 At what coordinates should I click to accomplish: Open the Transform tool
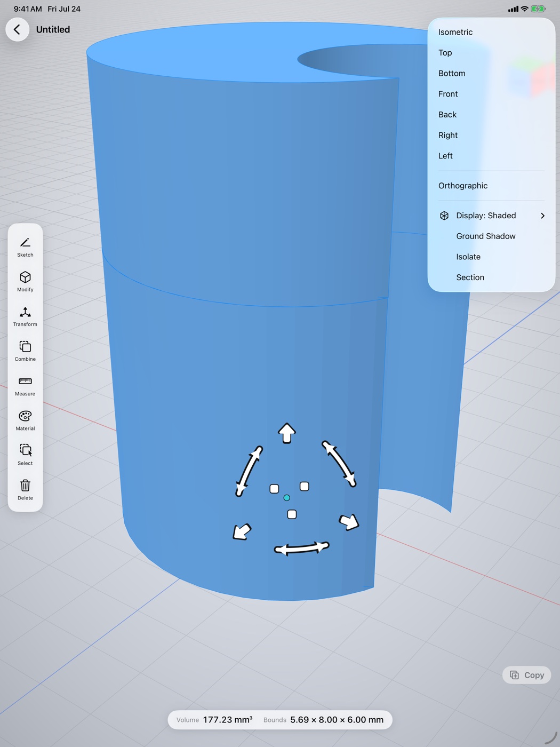tap(25, 316)
